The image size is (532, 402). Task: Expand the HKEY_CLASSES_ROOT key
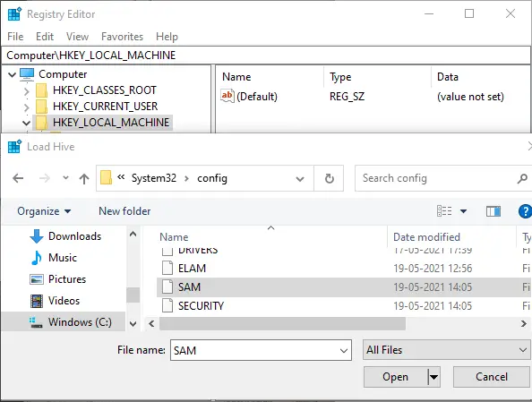point(27,91)
